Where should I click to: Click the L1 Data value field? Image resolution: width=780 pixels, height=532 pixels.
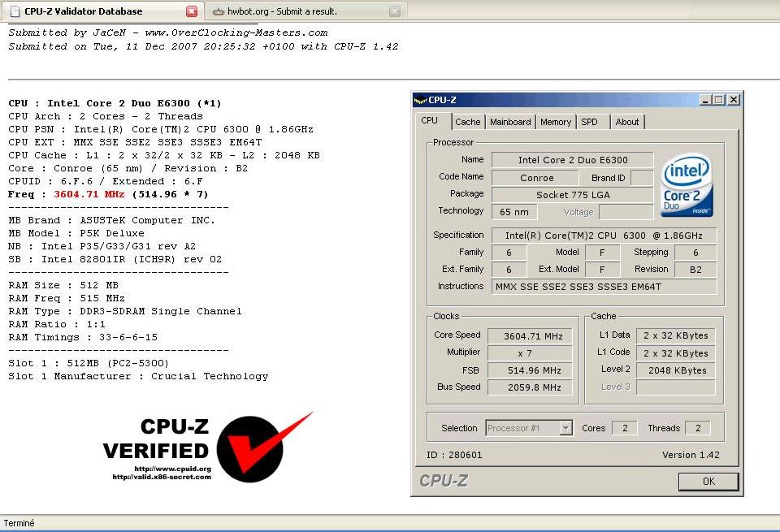click(x=676, y=335)
